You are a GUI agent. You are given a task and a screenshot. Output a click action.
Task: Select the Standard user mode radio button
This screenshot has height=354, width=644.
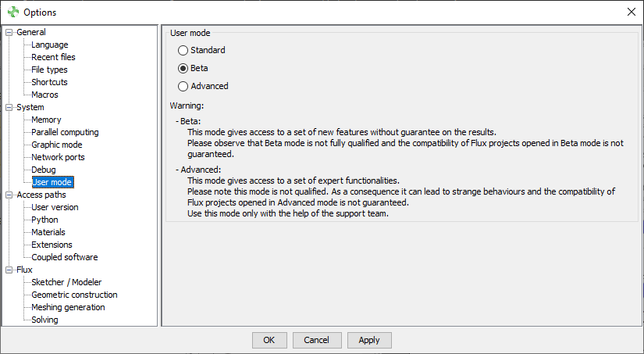click(183, 50)
